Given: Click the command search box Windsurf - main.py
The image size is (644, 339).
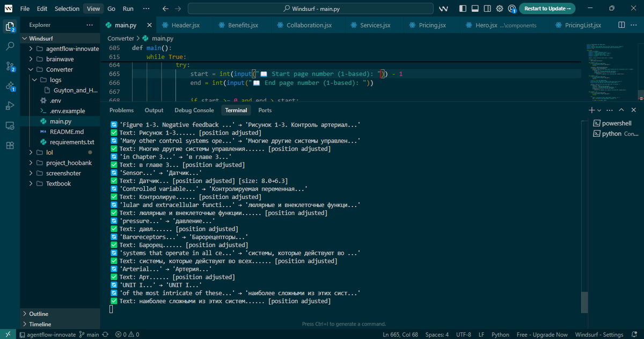Looking at the screenshot, I should [311, 9].
